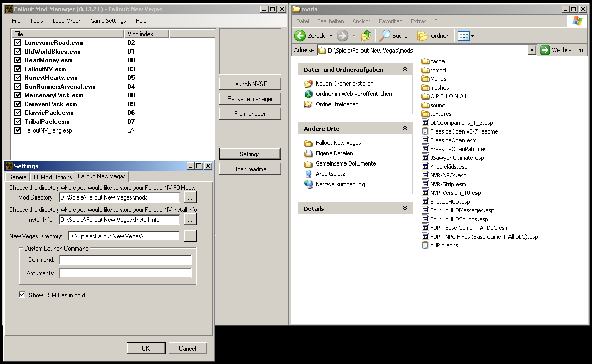The width and height of the screenshot is (592, 364).
Task: Toggle the GunRunnersArsenal.esm checkbox
Action: (x=18, y=86)
